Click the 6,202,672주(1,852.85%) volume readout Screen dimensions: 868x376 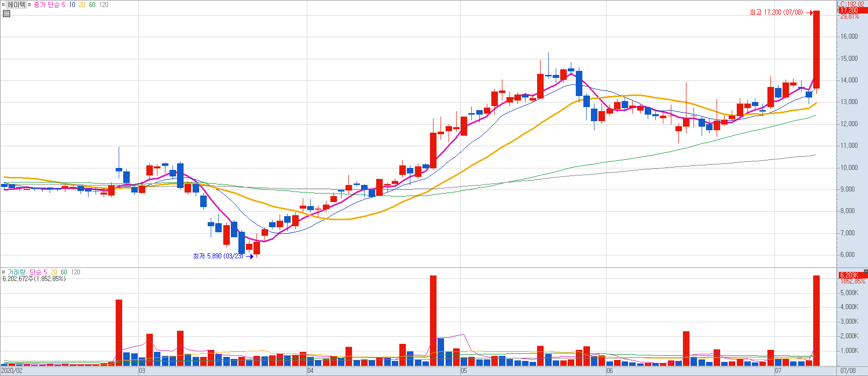pos(34,278)
